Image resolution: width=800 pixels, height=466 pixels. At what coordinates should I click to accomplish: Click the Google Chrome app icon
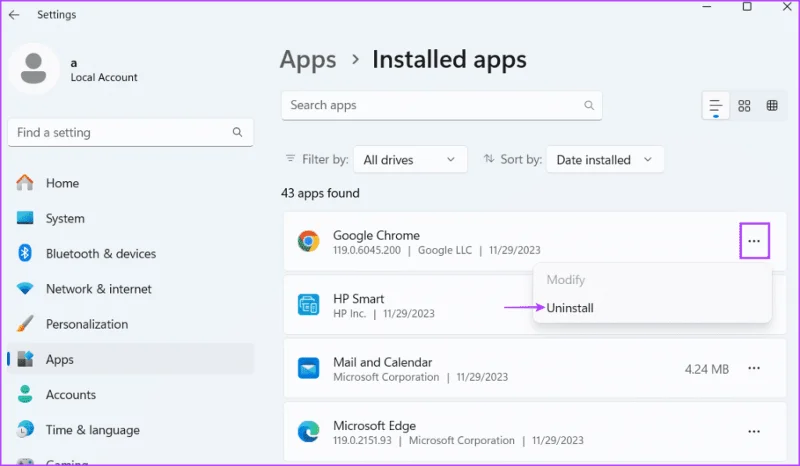click(309, 241)
